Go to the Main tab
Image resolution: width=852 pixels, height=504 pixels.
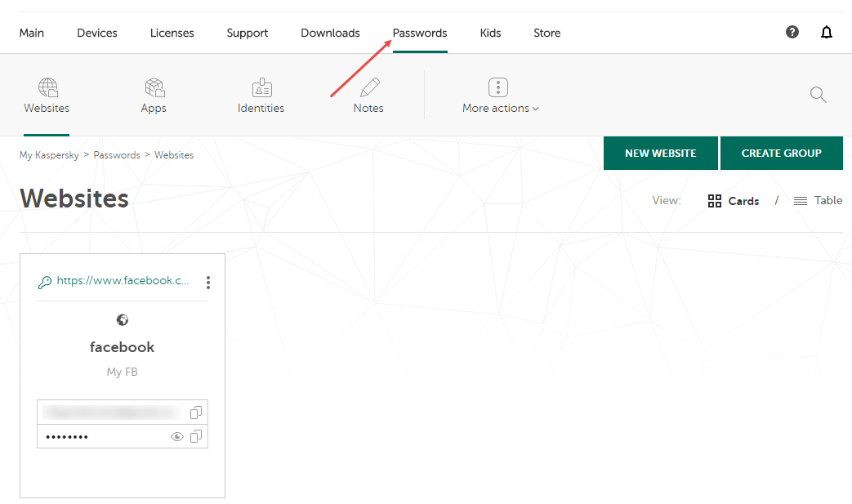coord(32,33)
